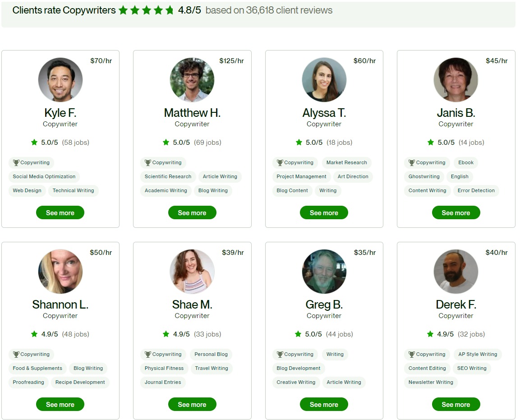Click the Ghostwriting skill tag
520x420 pixels.
(x=424, y=176)
